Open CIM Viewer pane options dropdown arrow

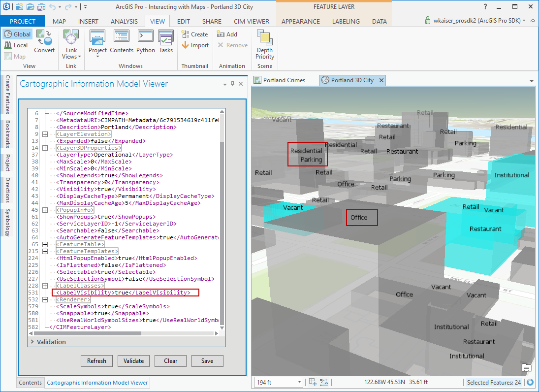[x=225, y=84]
